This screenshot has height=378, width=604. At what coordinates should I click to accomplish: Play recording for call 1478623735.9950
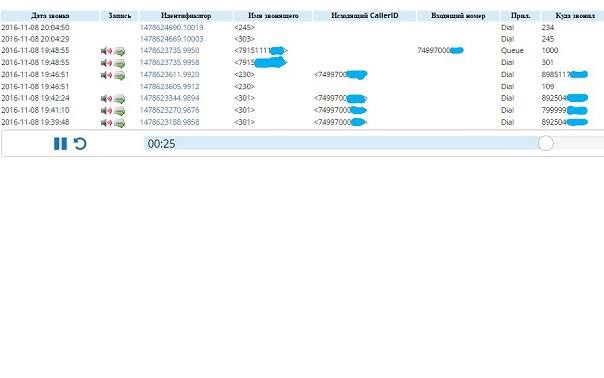[106, 51]
